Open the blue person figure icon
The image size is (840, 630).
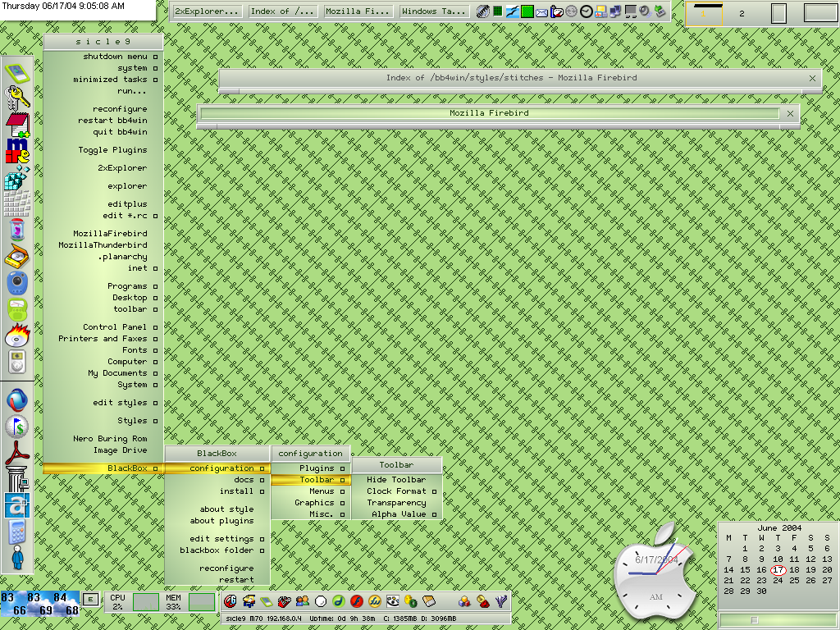coord(17,558)
